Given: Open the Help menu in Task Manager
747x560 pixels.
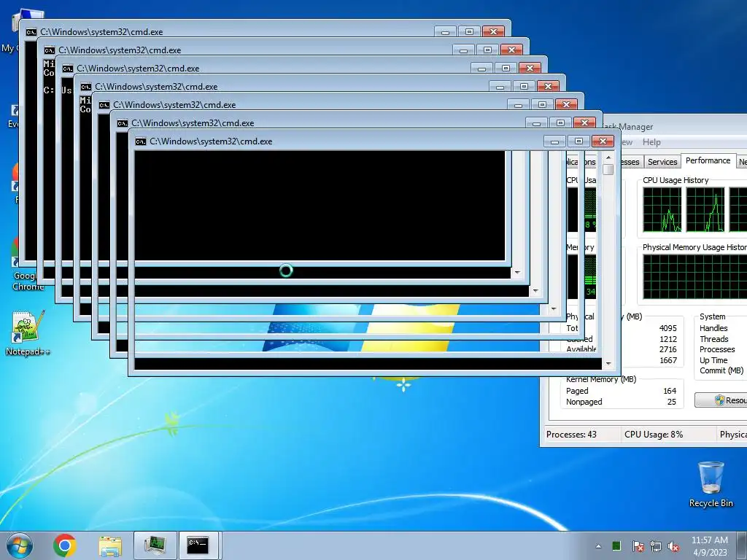Looking at the screenshot, I should pyautogui.click(x=651, y=142).
